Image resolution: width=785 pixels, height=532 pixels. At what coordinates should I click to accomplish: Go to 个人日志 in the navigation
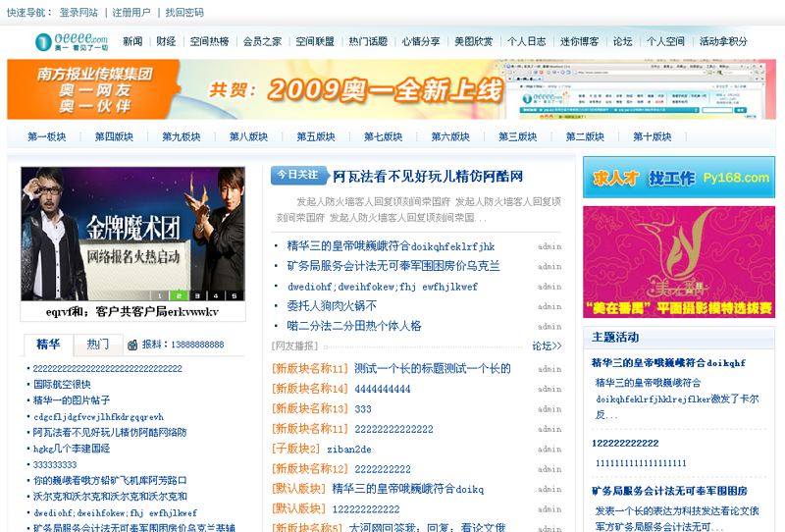[527, 41]
